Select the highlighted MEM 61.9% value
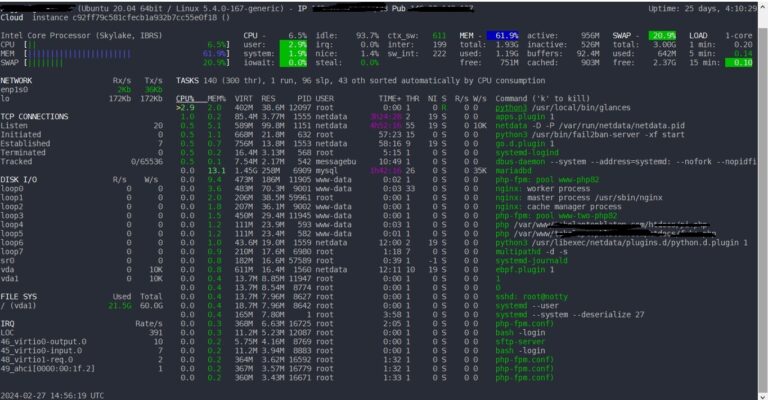 [503, 36]
